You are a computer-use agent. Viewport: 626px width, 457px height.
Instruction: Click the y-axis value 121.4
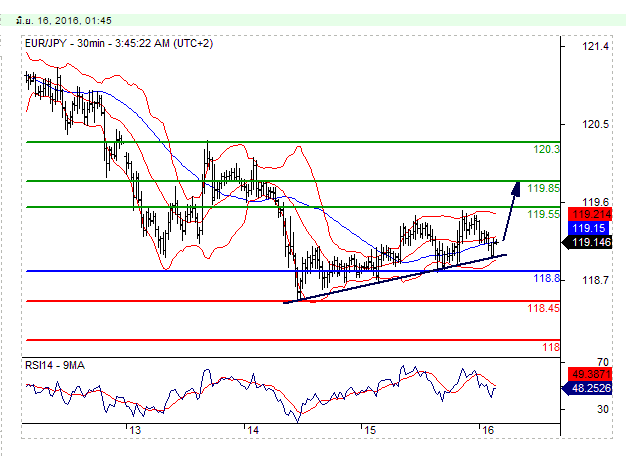click(595, 46)
